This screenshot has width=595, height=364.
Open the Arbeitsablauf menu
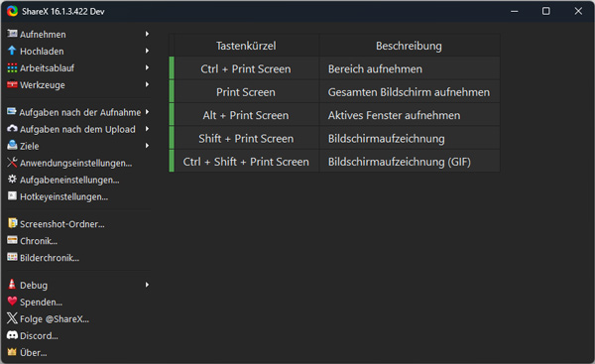[x=47, y=68]
